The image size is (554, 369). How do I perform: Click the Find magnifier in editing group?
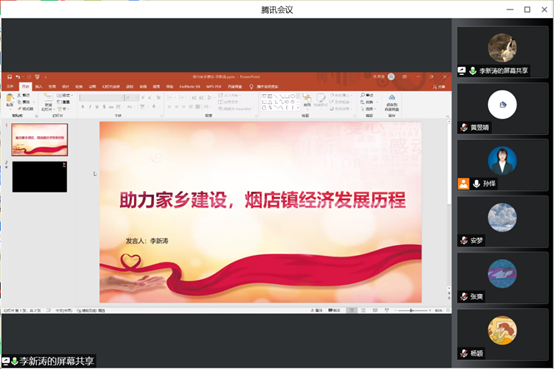coord(363,95)
